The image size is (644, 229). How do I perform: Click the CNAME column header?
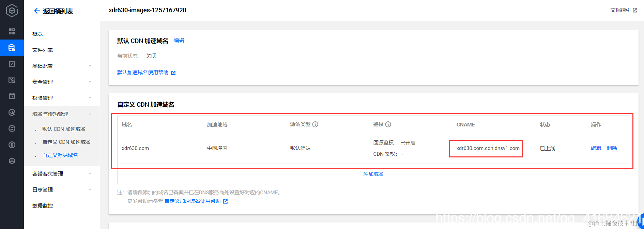click(x=465, y=124)
